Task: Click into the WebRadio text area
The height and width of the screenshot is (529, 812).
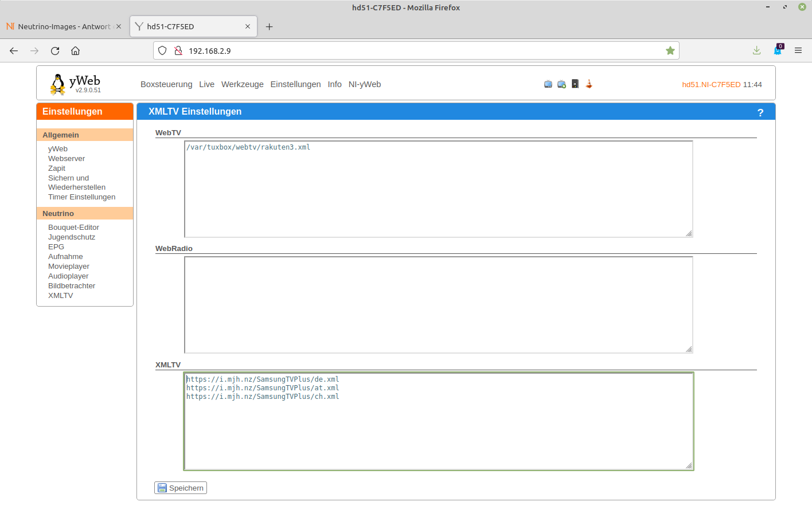Action: [438, 304]
